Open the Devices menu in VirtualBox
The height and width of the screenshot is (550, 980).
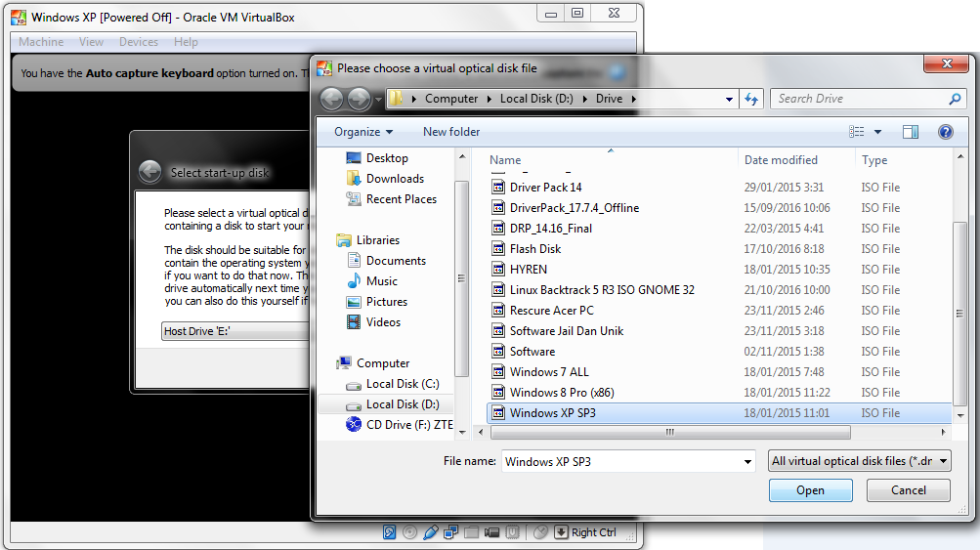pyautogui.click(x=139, y=42)
